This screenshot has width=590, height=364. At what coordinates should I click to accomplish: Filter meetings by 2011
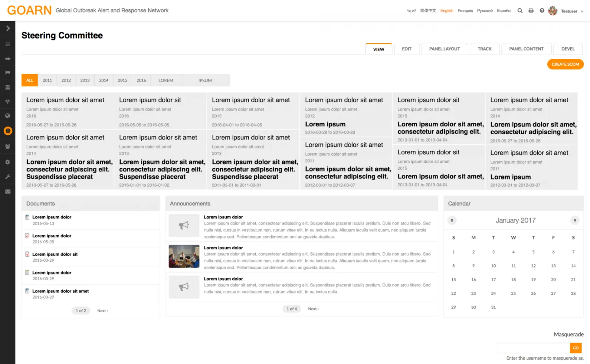click(47, 80)
